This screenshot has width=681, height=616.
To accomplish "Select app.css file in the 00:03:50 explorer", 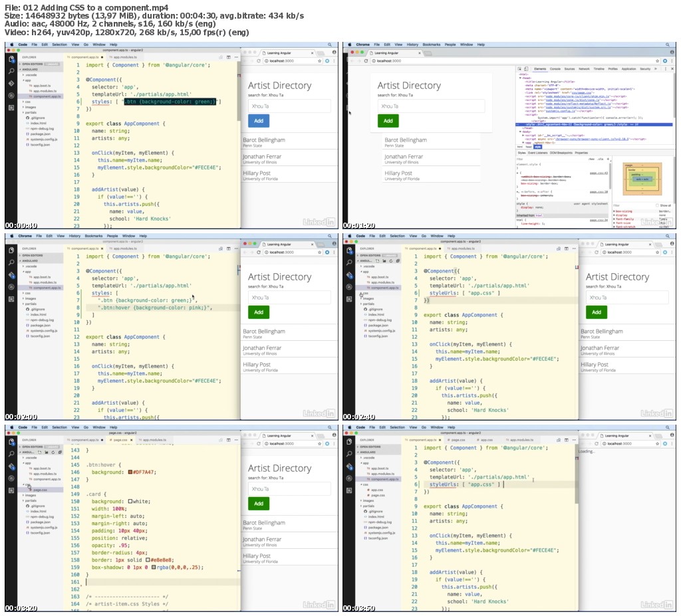I will 378,490.
